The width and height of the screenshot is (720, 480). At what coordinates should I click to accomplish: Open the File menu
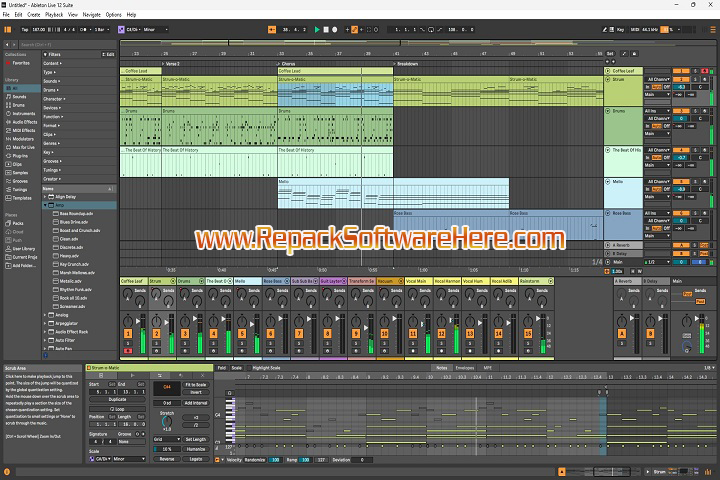point(6,15)
